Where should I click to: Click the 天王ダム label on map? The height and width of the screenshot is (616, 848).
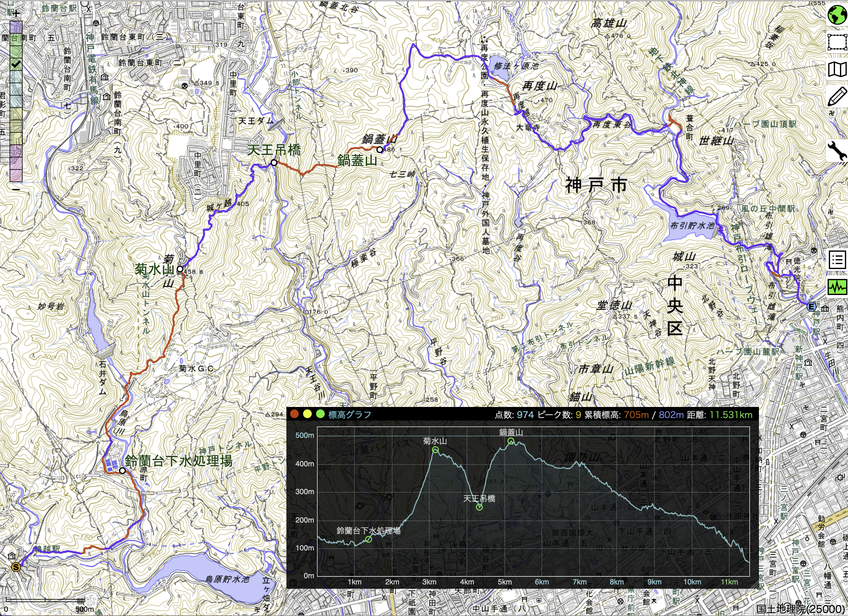point(256,121)
